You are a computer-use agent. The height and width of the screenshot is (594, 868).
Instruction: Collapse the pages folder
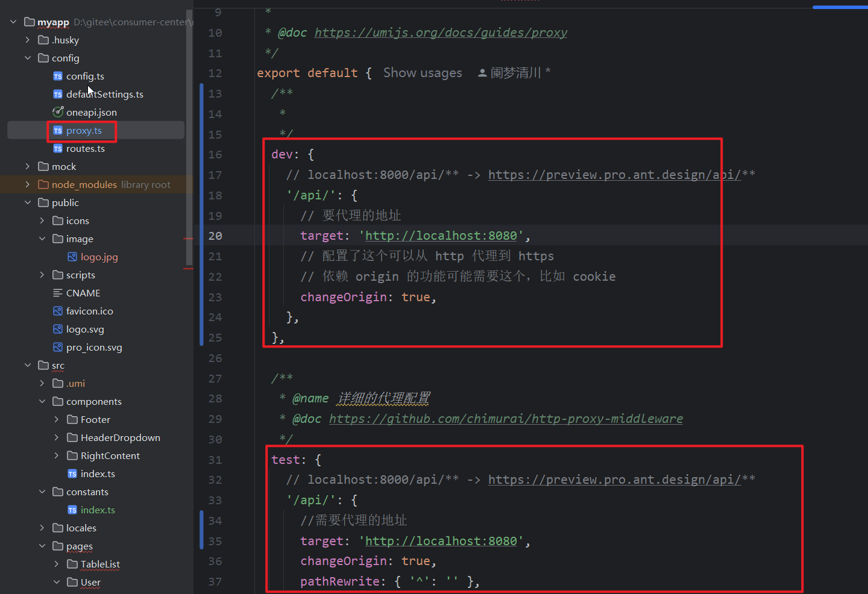pos(42,546)
